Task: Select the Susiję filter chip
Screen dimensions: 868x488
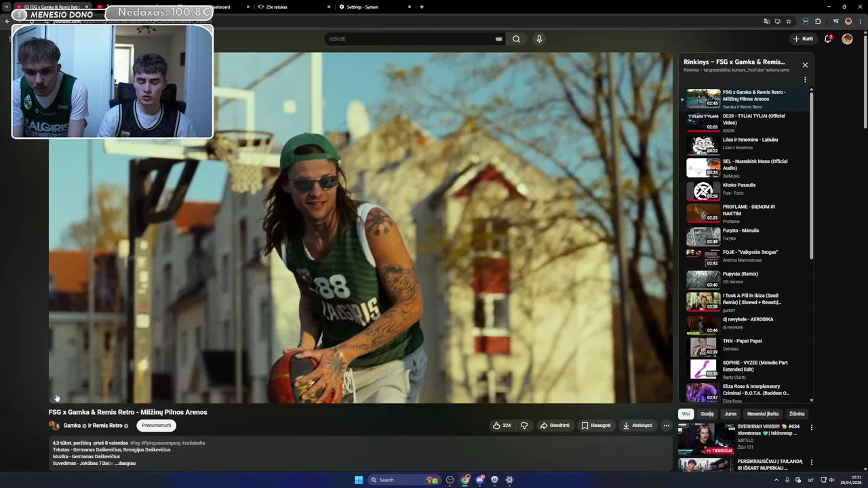Action: coord(707,413)
